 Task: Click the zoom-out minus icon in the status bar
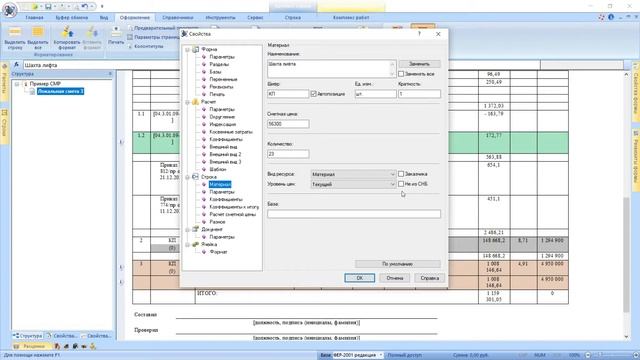[588, 355]
